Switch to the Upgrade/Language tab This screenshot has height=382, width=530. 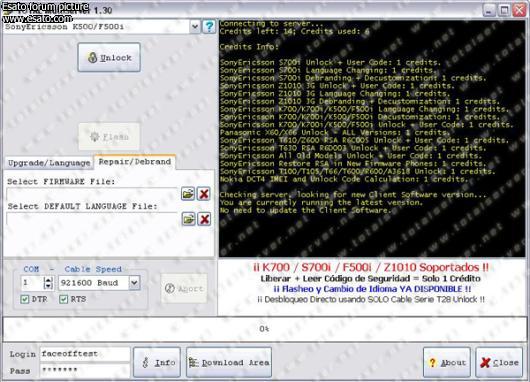[x=49, y=163]
